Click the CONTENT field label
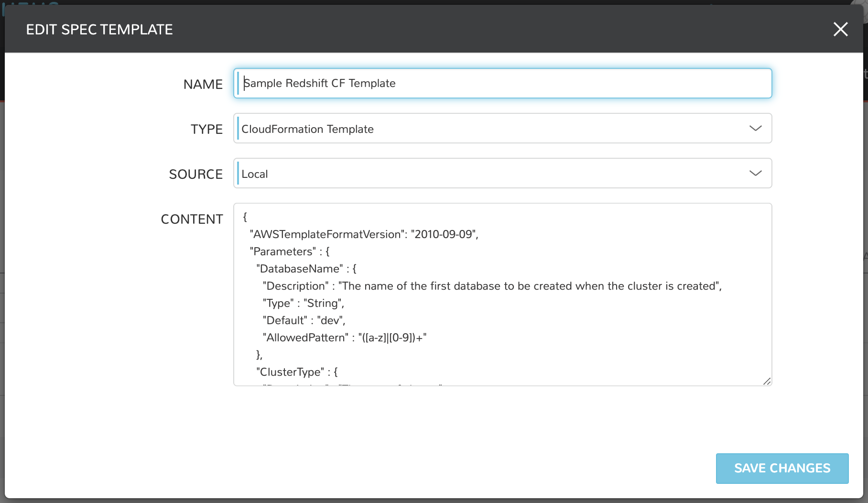868x503 pixels. [x=192, y=219]
